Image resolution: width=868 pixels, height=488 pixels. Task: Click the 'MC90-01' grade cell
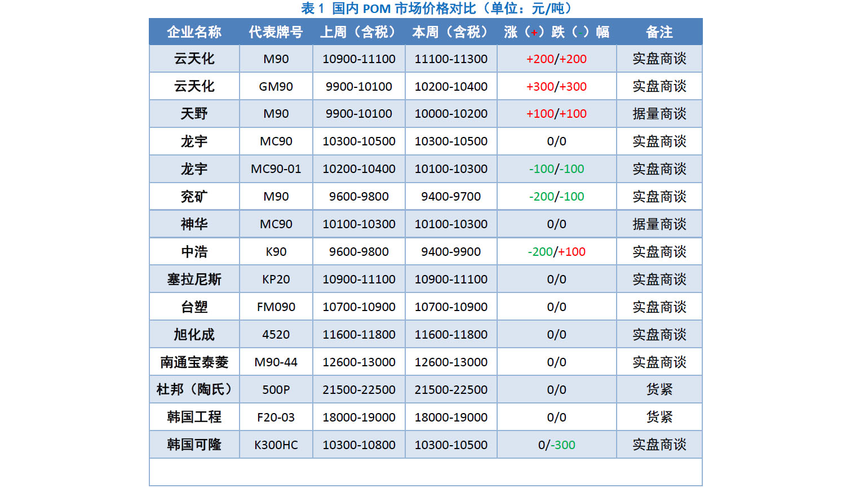[276, 169]
